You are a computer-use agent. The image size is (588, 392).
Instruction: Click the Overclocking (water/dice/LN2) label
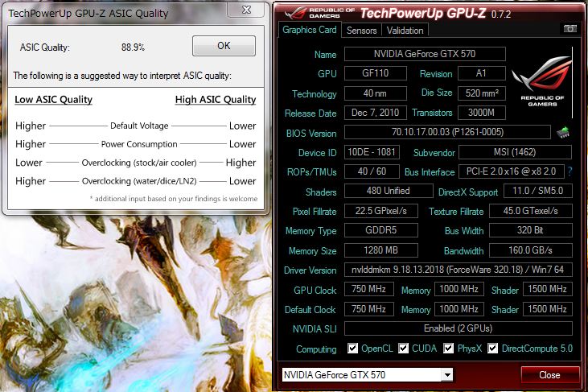pos(139,181)
